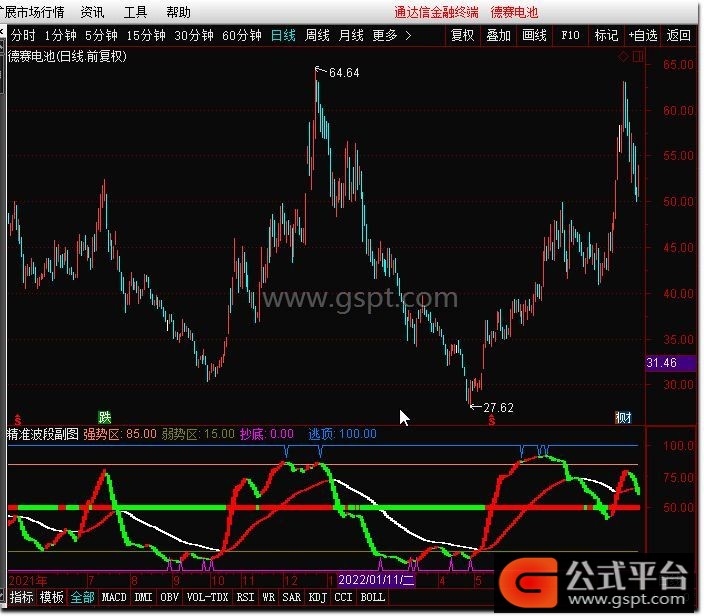The image size is (704, 616).
Task: Select the 5分钟 period tab
Action: pos(101,35)
